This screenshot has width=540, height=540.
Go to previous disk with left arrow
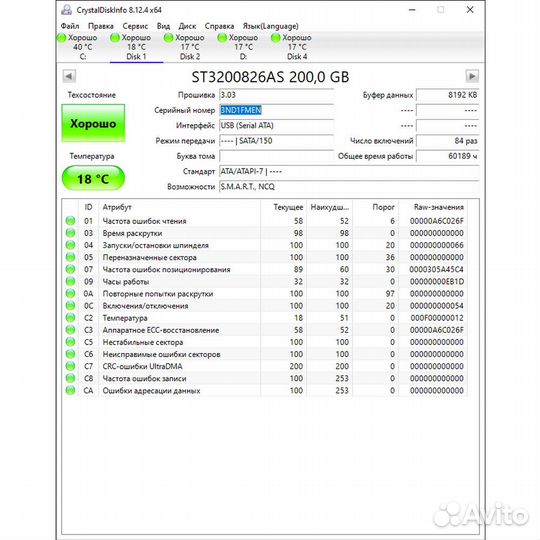(x=69, y=76)
